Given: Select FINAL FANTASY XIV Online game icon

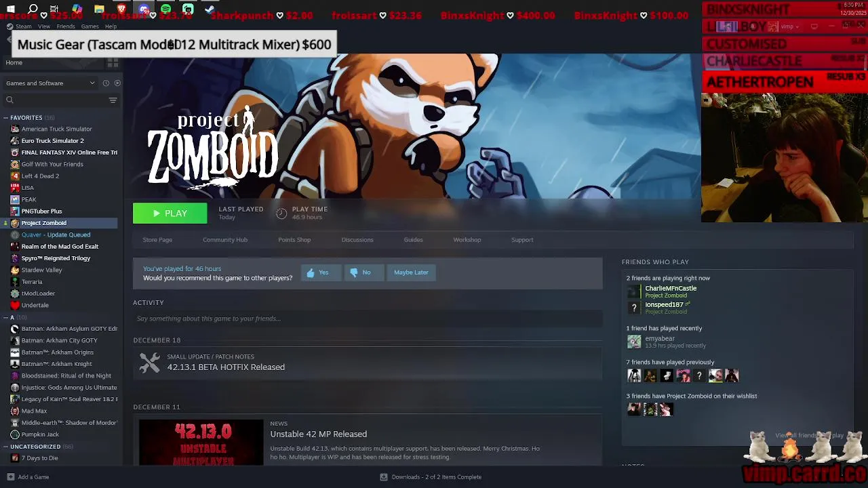Looking at the screenshot, I should coord(15,152).
